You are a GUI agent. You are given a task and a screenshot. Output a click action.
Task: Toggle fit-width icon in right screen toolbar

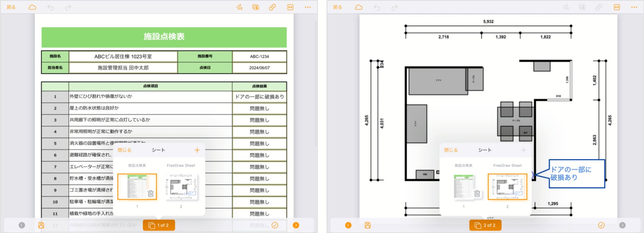click(x=617, y=7)
